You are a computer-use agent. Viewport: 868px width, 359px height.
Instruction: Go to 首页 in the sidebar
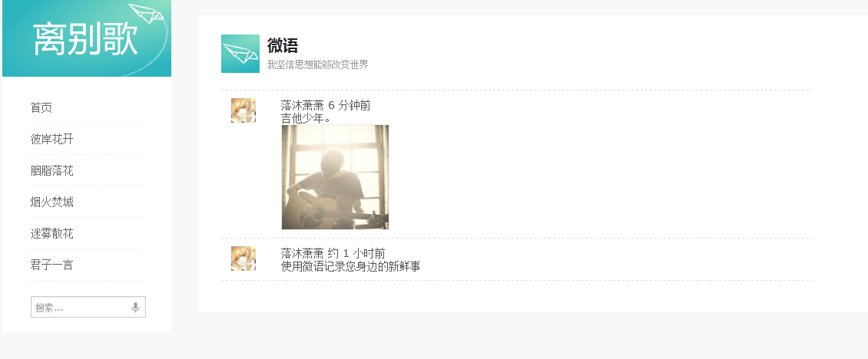[41, 108]
